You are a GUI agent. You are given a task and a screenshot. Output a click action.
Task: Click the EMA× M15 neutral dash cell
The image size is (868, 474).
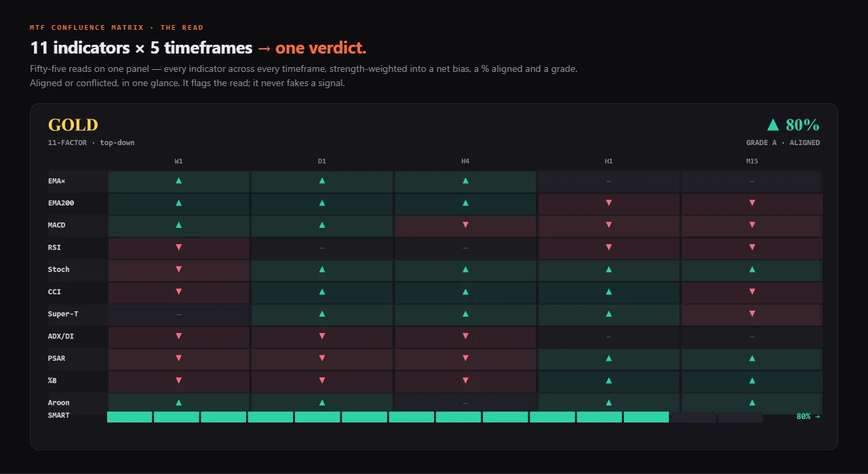tap(752, 181)
